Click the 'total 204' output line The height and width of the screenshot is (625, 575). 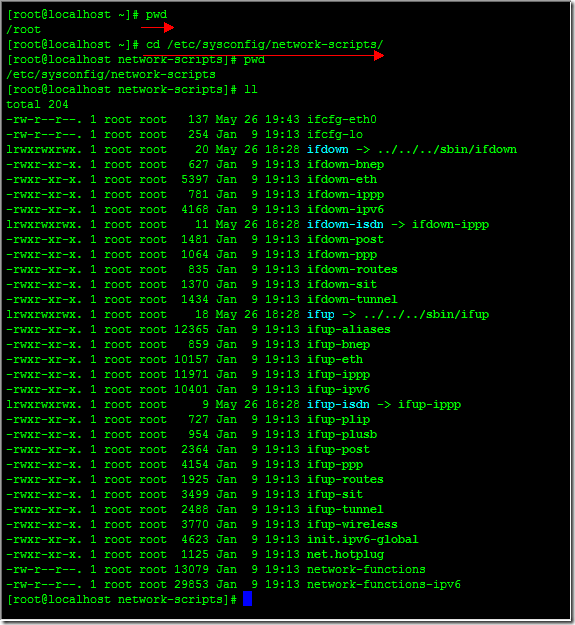pyautogui.click(x=37, y=104)
